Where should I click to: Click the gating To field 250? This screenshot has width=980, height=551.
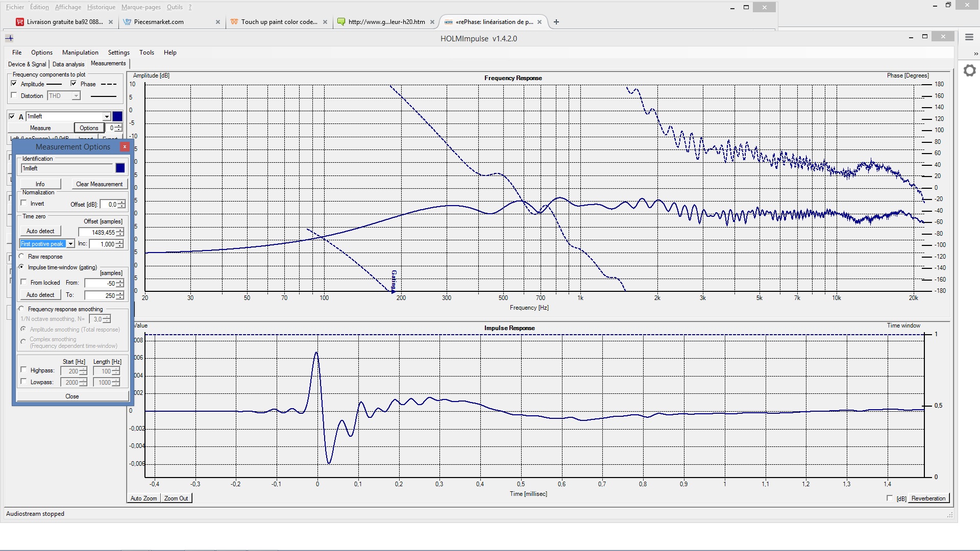[x=101, y=295]
